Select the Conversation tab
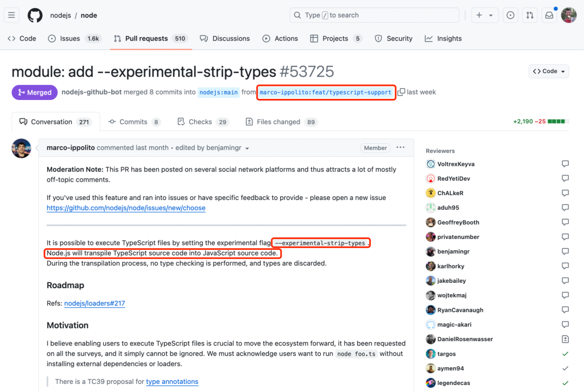This screenshot has height=392, width=584. click(56, 122)
